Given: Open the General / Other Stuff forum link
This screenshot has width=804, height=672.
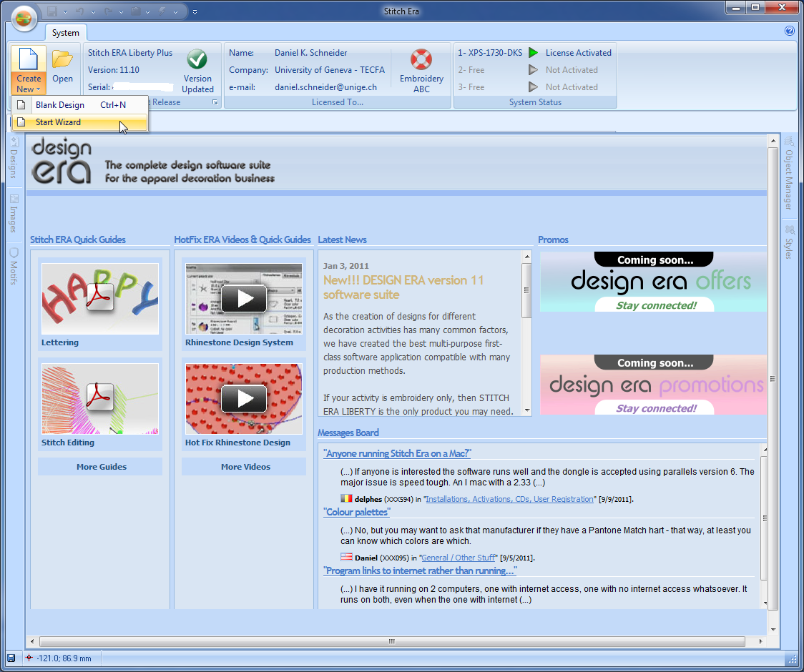Looking at the screenshot, I should click(459, 558).
